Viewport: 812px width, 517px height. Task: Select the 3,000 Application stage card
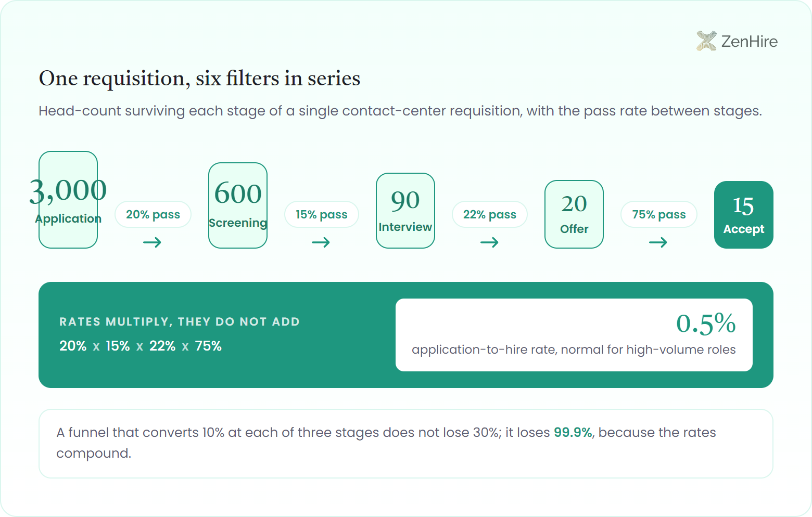[x=68, y=200]
